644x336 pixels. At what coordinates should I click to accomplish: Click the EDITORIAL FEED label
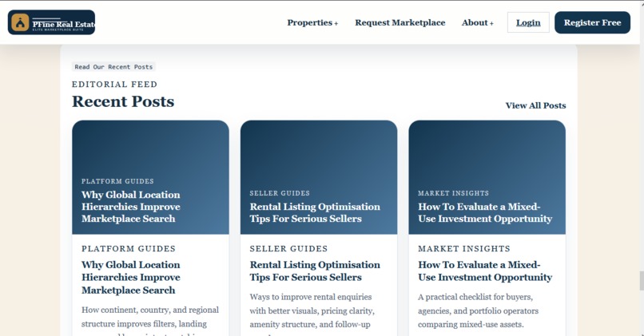(x=114, y=84)
